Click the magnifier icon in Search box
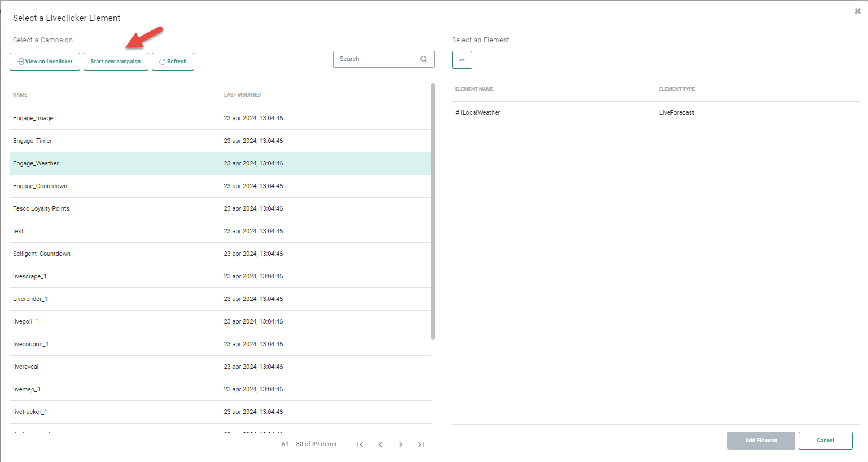The width and height of the screenshot is (868, 462). pyautogui.click(x=424, y=59)
